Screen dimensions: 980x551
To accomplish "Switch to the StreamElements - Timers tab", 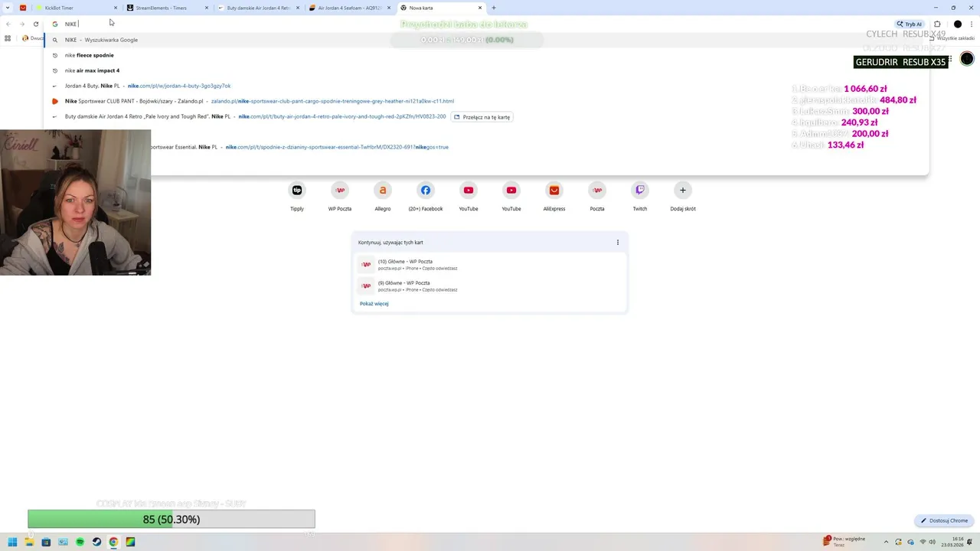I will coord(166,8).
